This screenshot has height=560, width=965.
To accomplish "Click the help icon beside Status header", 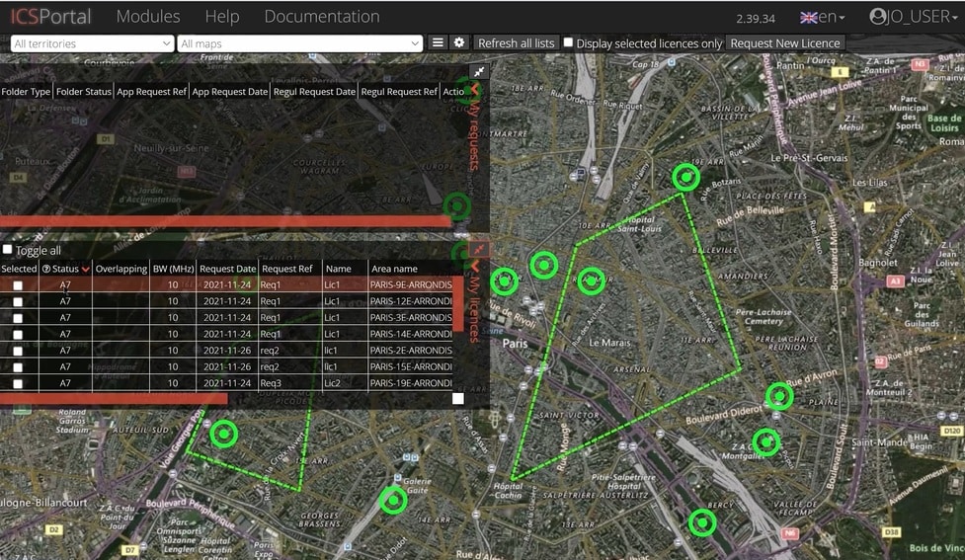I will coord(46,269).
